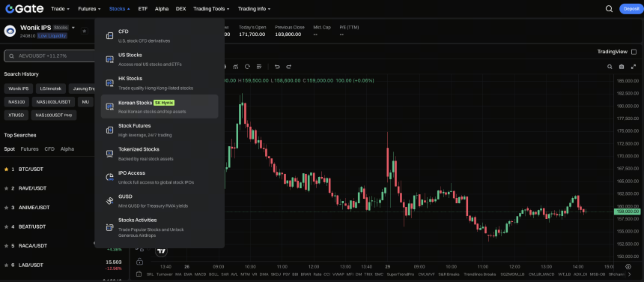644x282 pixels.
Task: Select CFD from Stocks menu
Action: click(x=160, y=36)
